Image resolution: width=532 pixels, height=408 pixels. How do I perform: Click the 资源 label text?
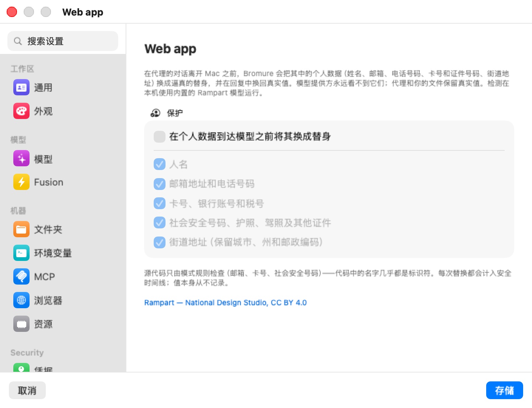click(43, 324)
